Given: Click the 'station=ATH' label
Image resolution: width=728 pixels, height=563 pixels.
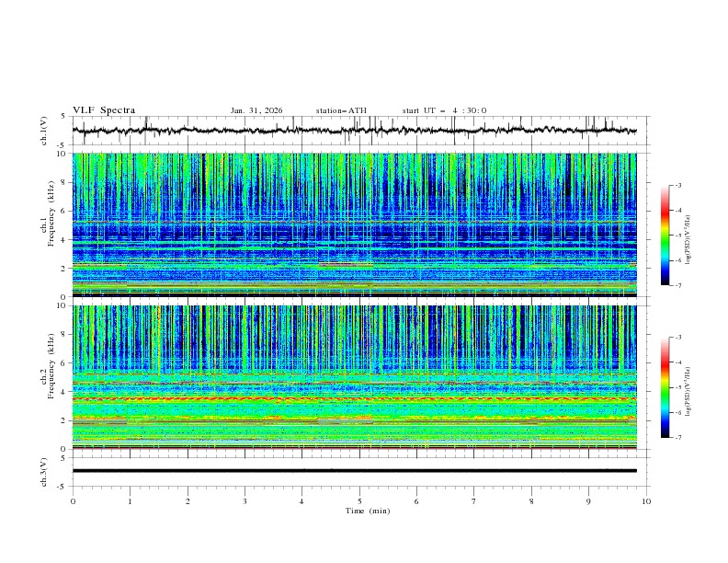Looking at the screenshot, I should tap(341, 110).
